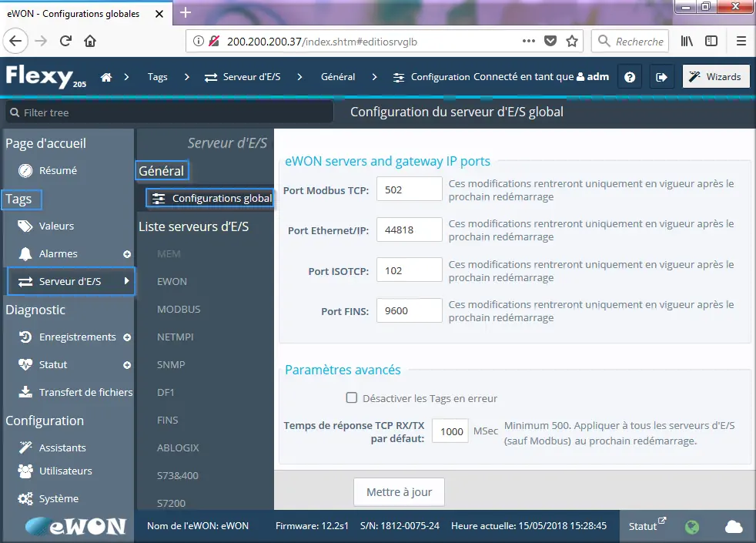Viewport: 756px width, 543px height.
Task: Open NETMPI server entry
Action: (175, 337)
